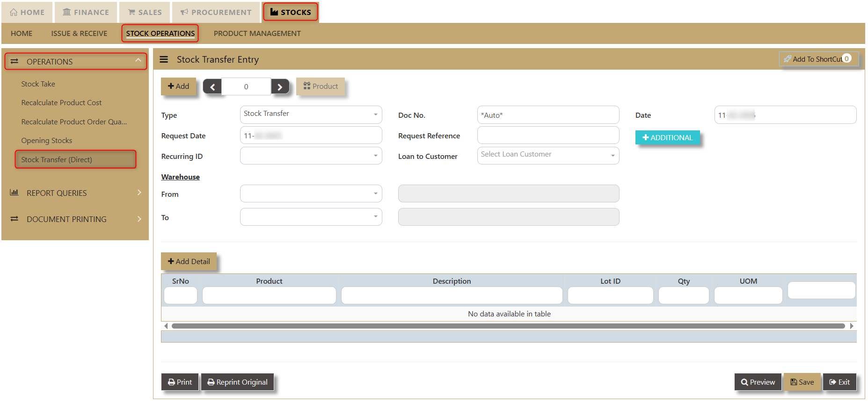Click the Product button

tap(321, 86)
